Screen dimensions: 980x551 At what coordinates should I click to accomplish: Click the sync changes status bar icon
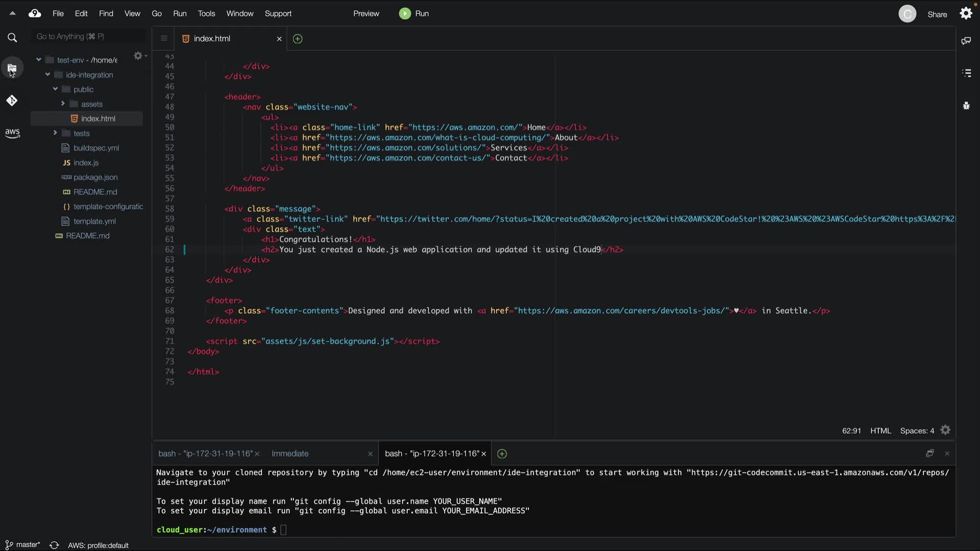54,545
